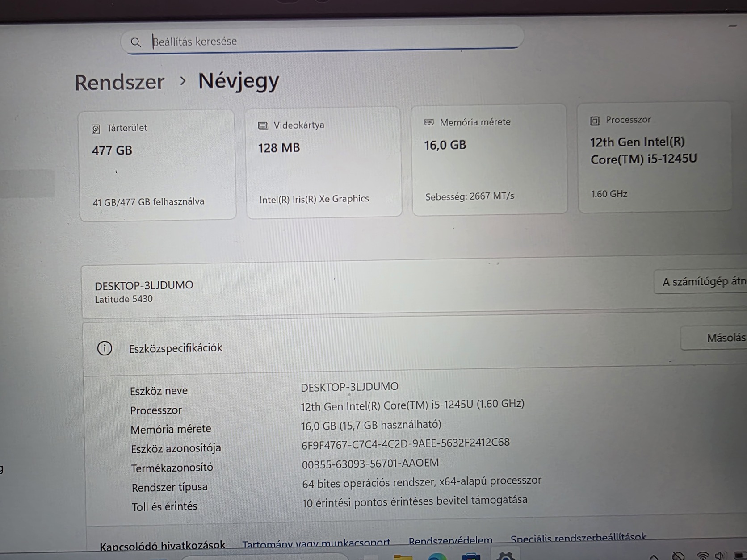The width and height of the screenshot is (747, 560).
Task: Click the info icon beside Eszközspecifikációk
Action: pos(105,348)
